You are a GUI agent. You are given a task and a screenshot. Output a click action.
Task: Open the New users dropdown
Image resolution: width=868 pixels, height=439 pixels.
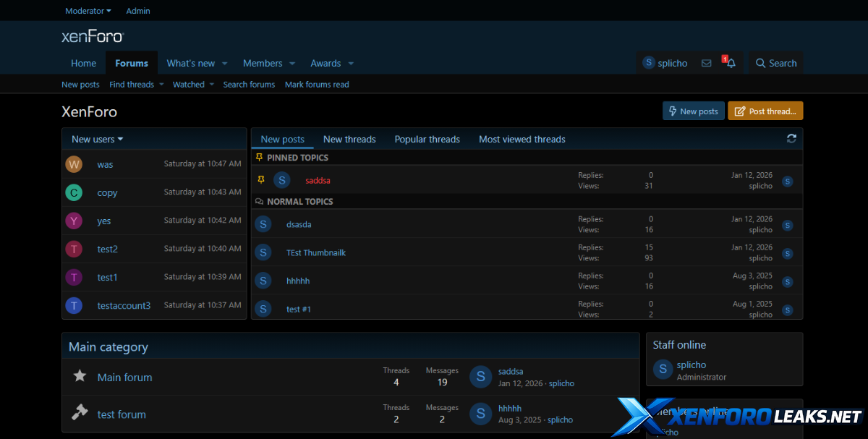coord(97,139)
